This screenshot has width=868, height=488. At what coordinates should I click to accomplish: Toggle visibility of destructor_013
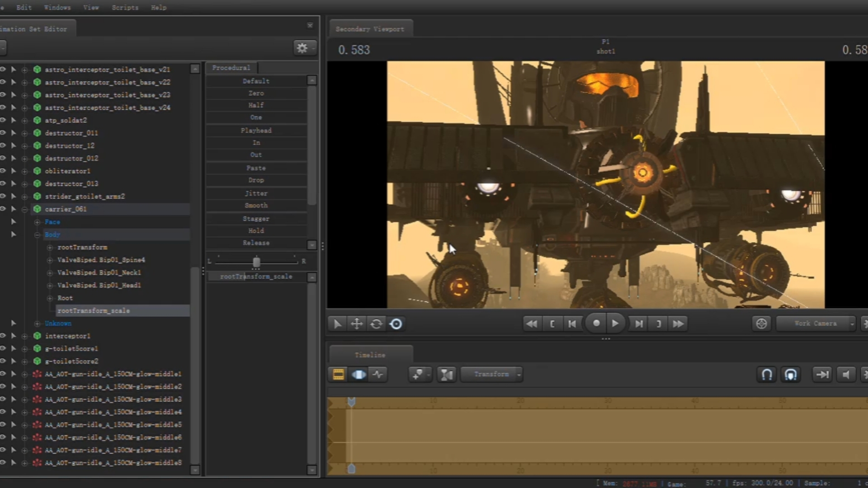click(x=3, y=183)
